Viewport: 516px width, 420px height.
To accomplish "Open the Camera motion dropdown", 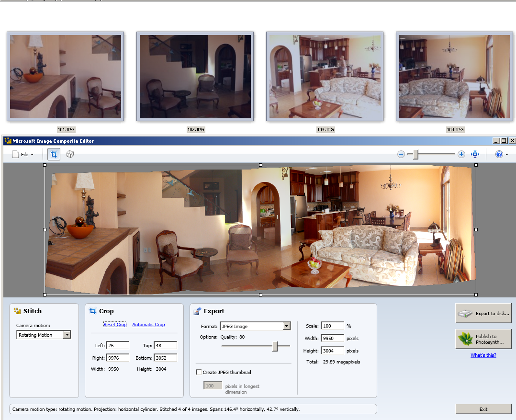I will point(44,335).
